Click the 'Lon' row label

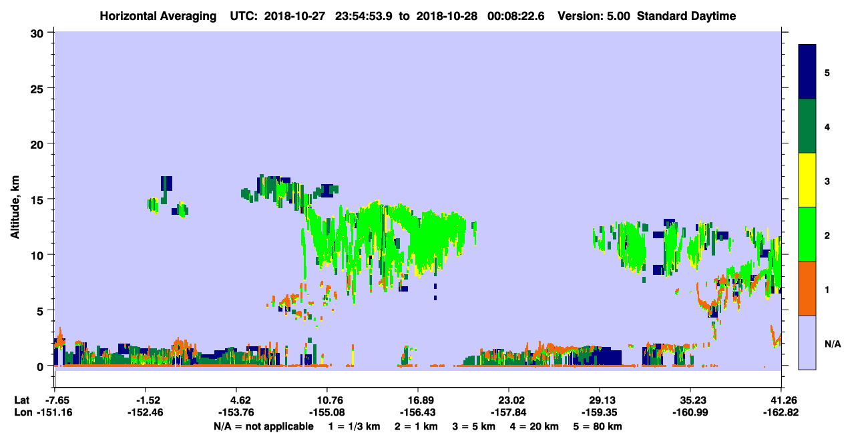pos(22,413)
